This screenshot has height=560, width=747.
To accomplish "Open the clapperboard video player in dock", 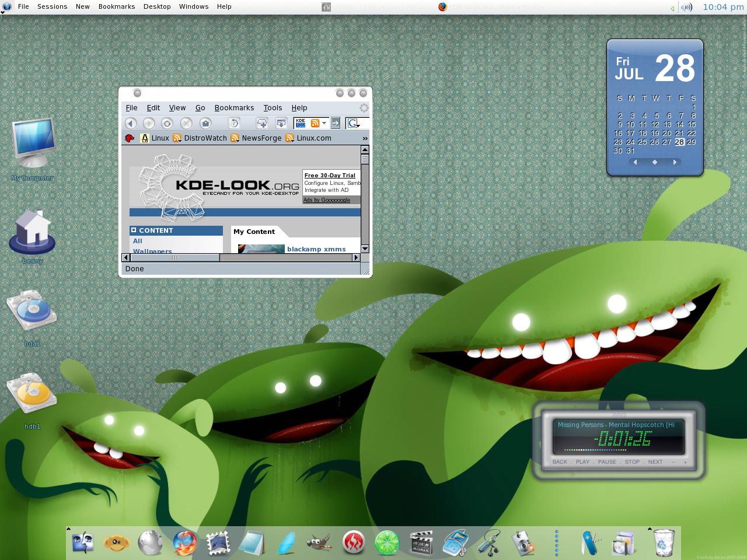I will 421,542.
